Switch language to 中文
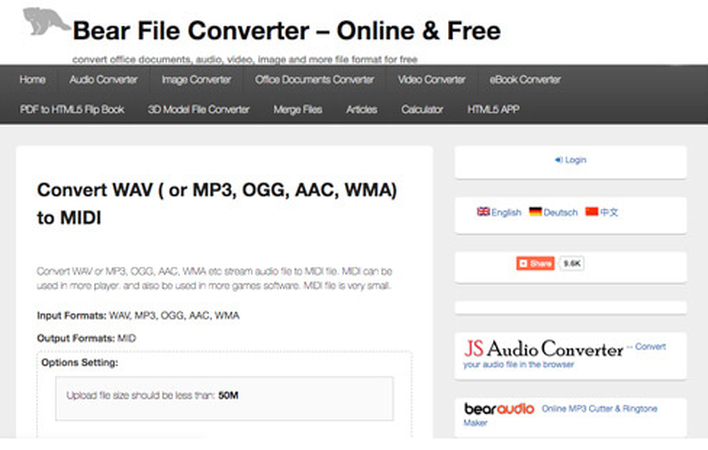This screenshot has width=708, height=450. 609,212
